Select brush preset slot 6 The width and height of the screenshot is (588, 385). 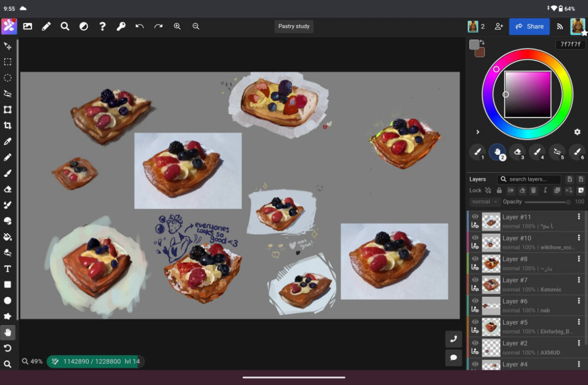point(577,152)
